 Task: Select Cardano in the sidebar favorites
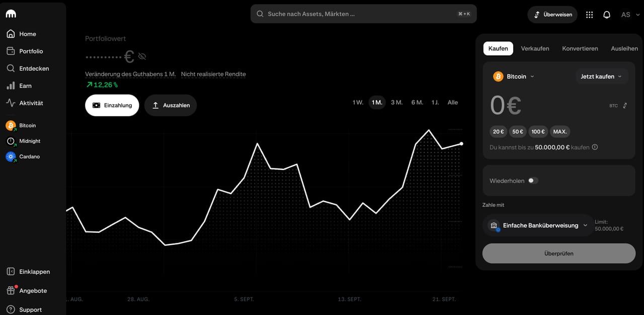coord(23,157)
